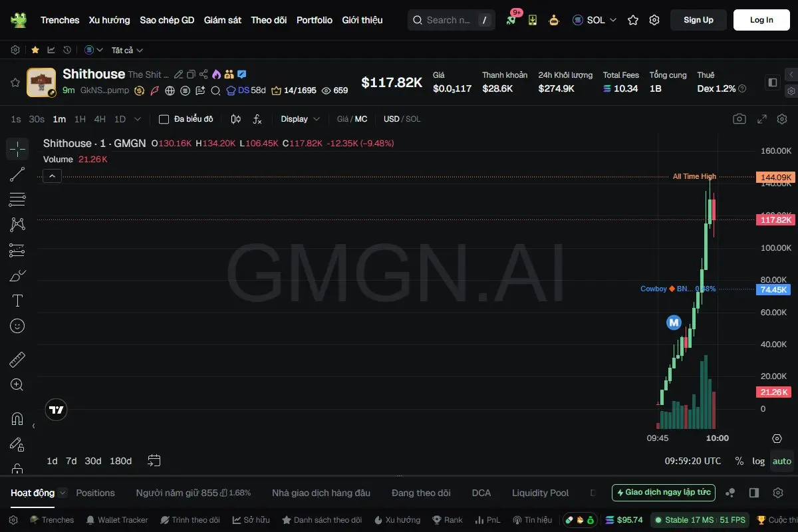Toggle favorites filter star in top bar
The height and width of the screenshot is (532, 798).
[35, 50]
